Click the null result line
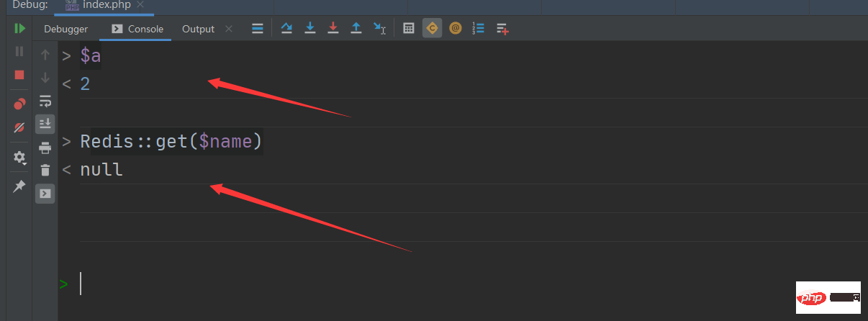868x321 pixels. (x=101, y=170)
